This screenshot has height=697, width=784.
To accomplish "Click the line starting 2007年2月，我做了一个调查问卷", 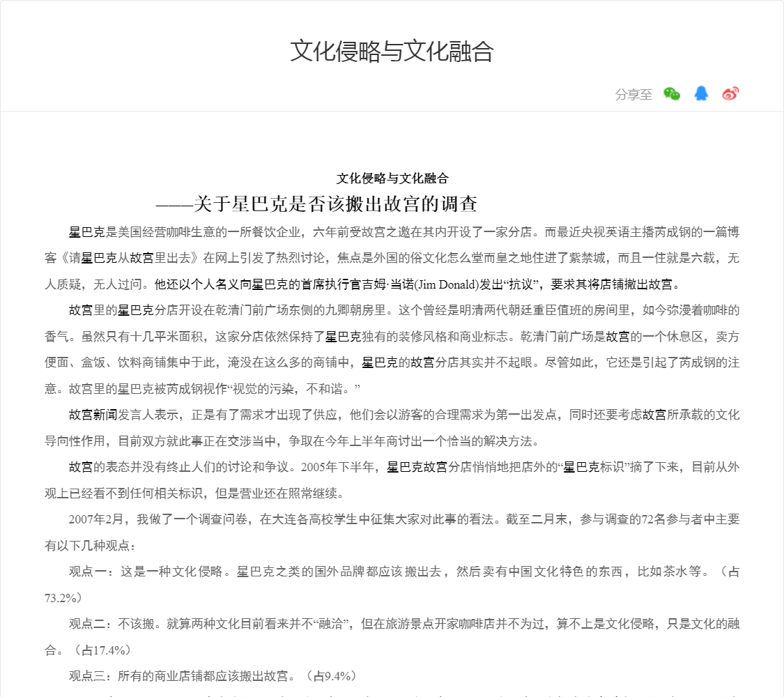I will (x=404, y=519).
